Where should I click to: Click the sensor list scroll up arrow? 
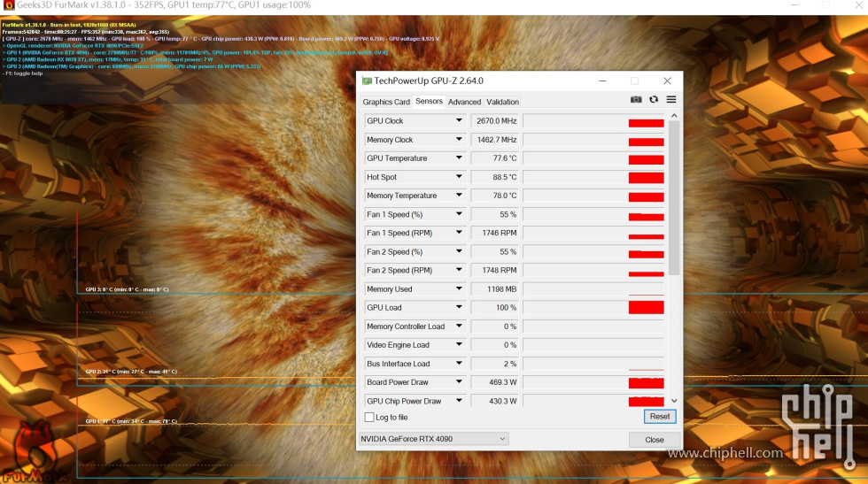coord(674,116)
